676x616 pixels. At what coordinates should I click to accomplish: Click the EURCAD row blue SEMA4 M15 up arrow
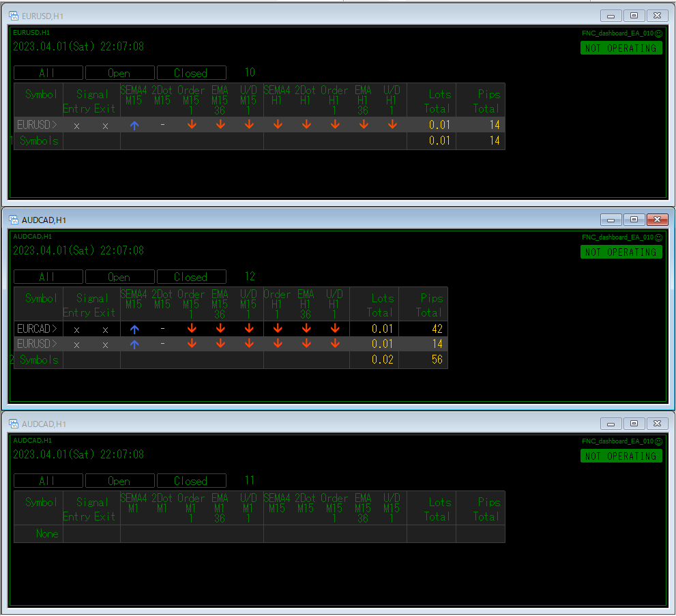coord(134,329)
